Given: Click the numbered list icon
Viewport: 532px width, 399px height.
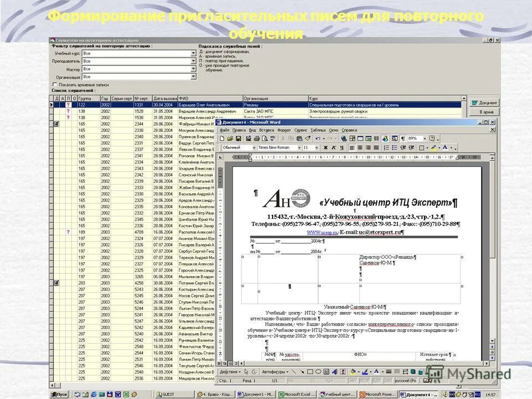Looking at the screenshot, I should [386, 147].
